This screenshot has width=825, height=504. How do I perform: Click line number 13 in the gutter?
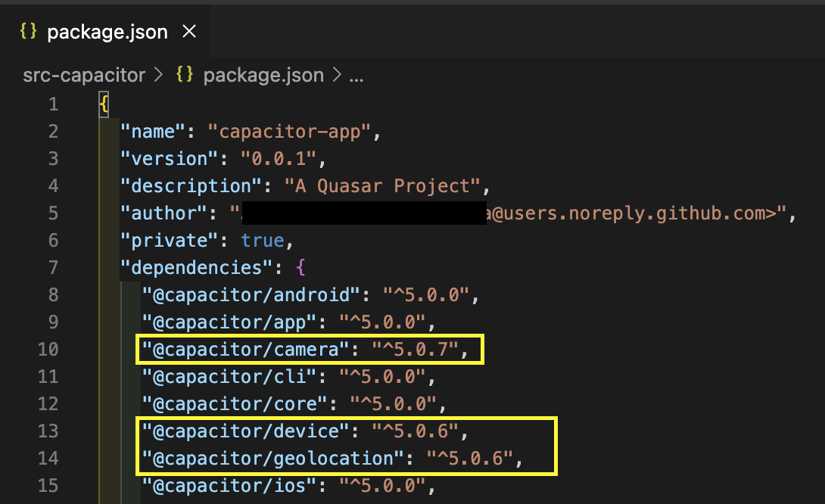[48, 431]
